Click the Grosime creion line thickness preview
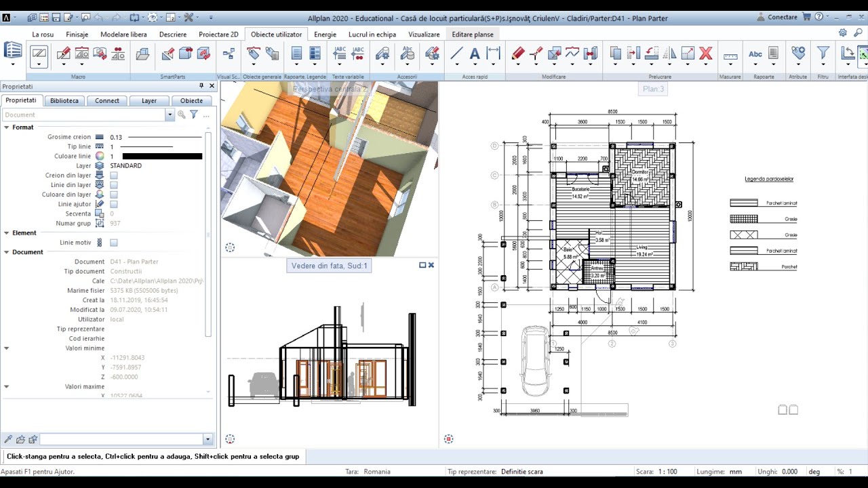 coord(165,137)
